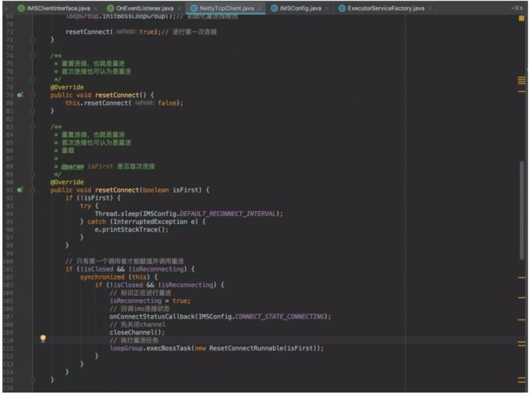This screenshot has height=395, width=532.
Task: Close the OnEventListener.java tab
Action: [179, 9]
